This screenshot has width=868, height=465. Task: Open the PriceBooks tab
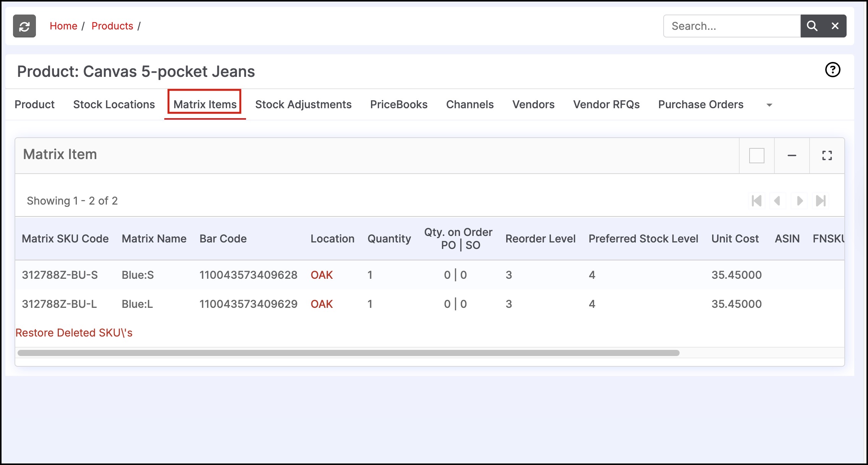399,104
